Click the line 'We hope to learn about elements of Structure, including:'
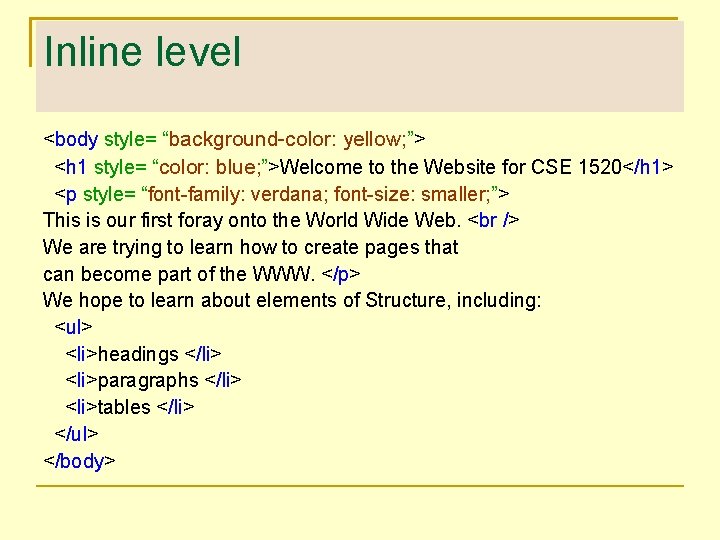 (292, 300)
